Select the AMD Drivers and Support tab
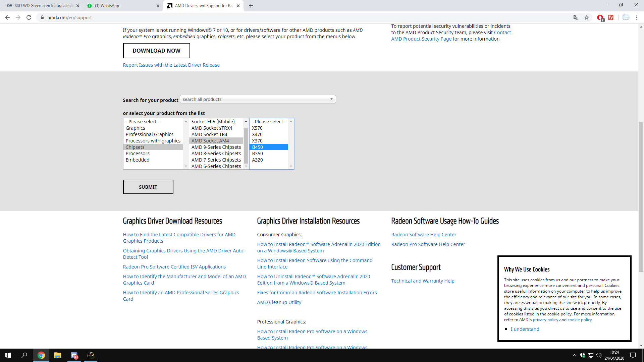The height and width of the screenshot is (362, 644). coord(203,6)
